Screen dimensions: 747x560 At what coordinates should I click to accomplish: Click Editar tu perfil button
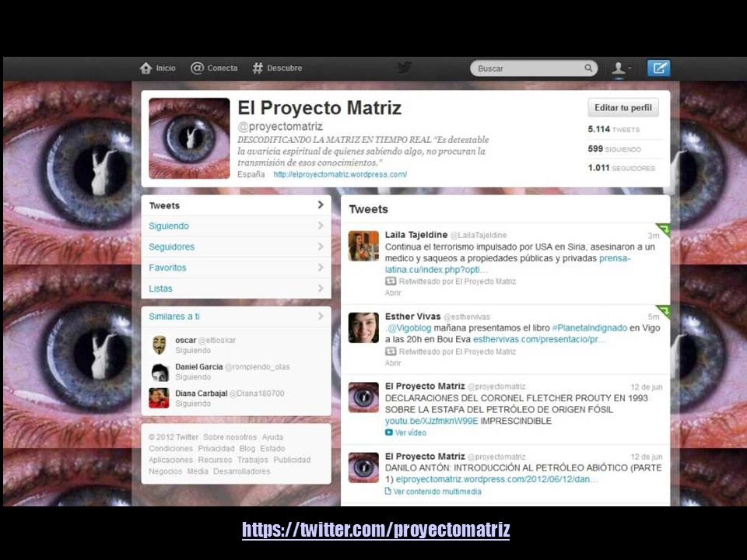click(623, 107)
